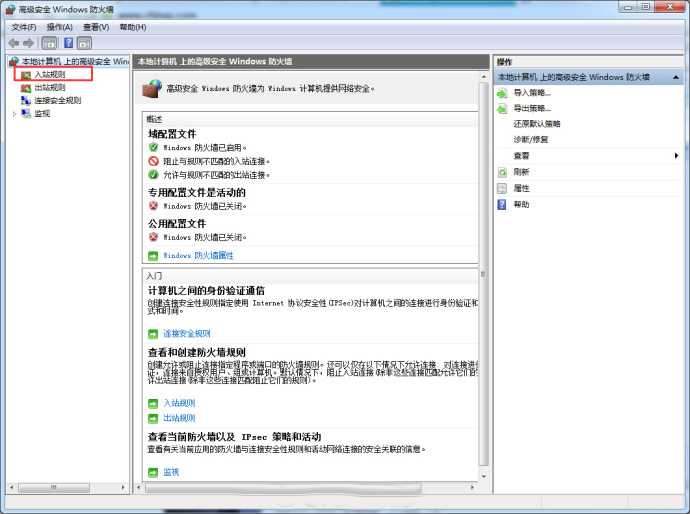
Task: Open the 入站规则 link in center pane
Action: pos(179,403)
